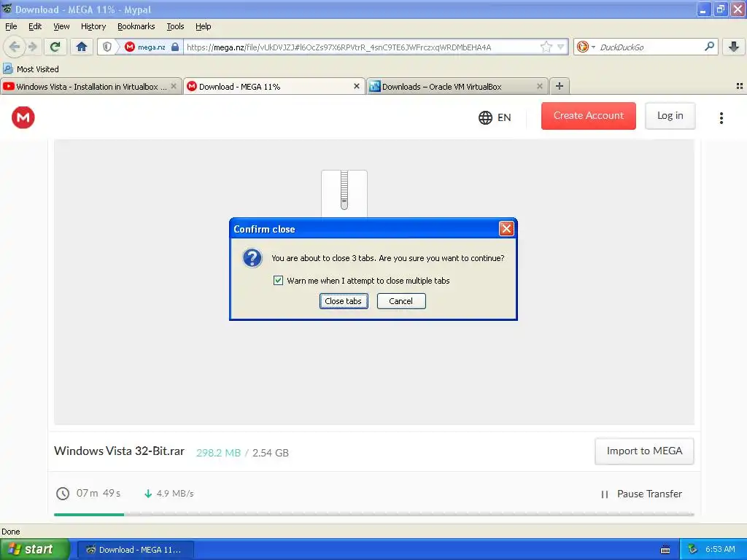Open the list all tabs button
The image size is (747, 560).
(740, 86)
